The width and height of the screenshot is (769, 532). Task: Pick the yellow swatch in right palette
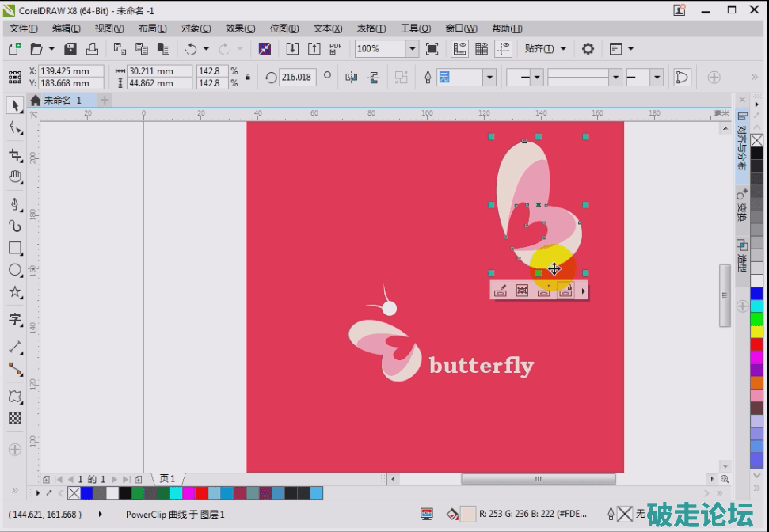(x=756, y=331)
